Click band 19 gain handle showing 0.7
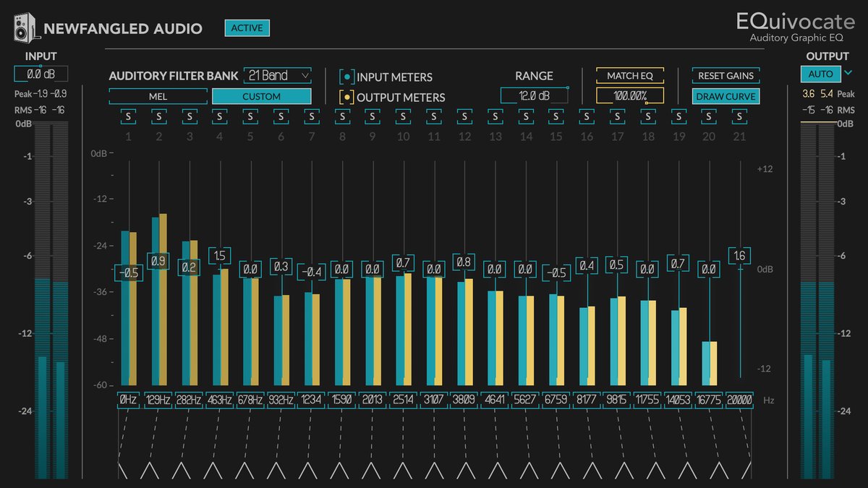 pos(678,263)
